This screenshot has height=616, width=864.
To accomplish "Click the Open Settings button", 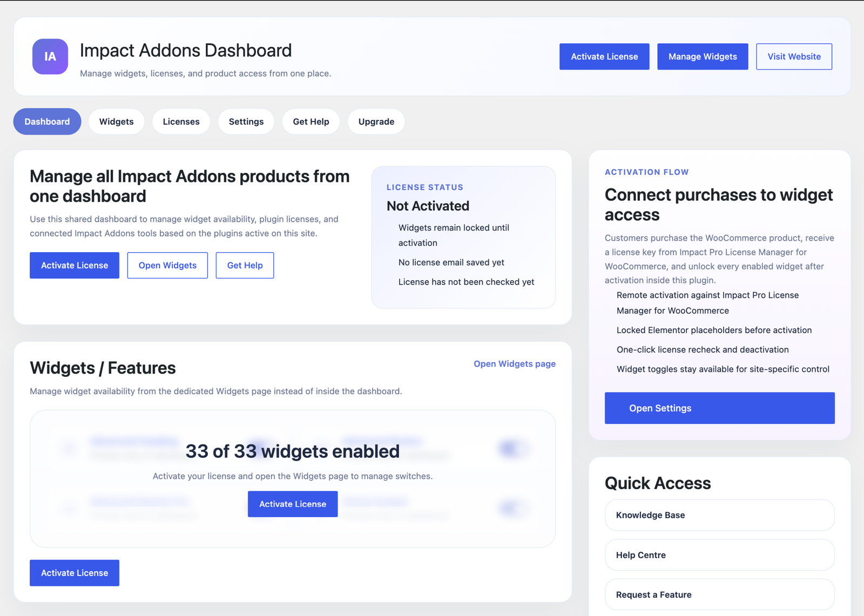I will tap(719, 408).
